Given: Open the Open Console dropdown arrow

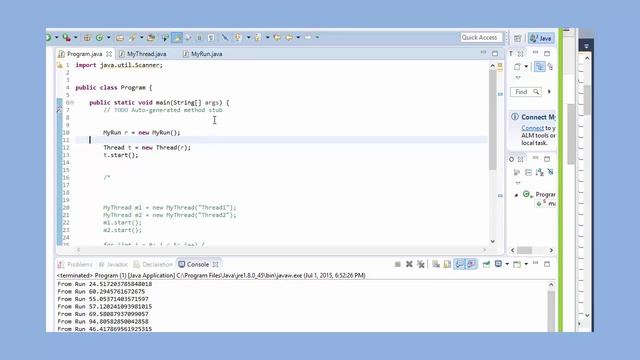Looking at the screenshot, I should pos(526,264).
